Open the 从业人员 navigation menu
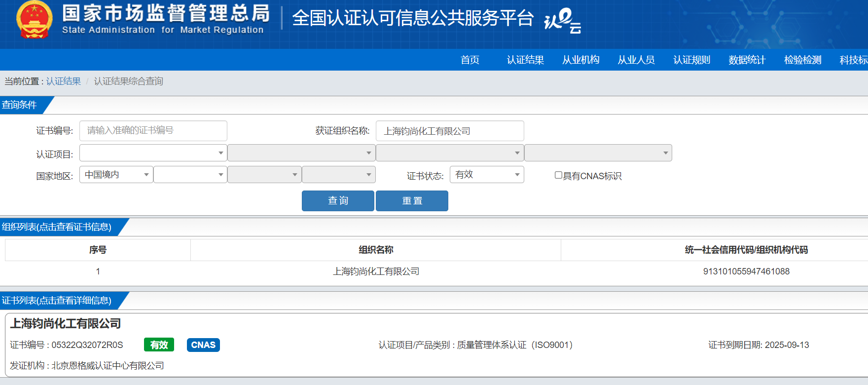 (x=636, y=60)
